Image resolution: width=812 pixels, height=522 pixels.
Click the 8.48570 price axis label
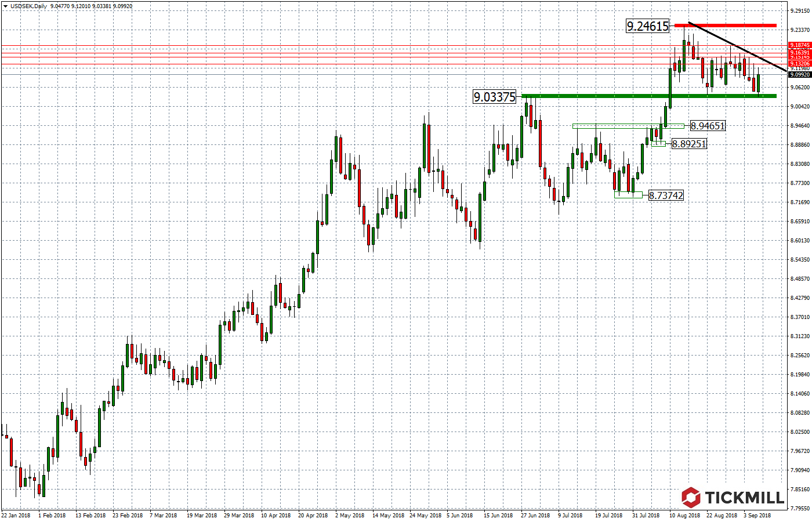(x=800, y=278)
